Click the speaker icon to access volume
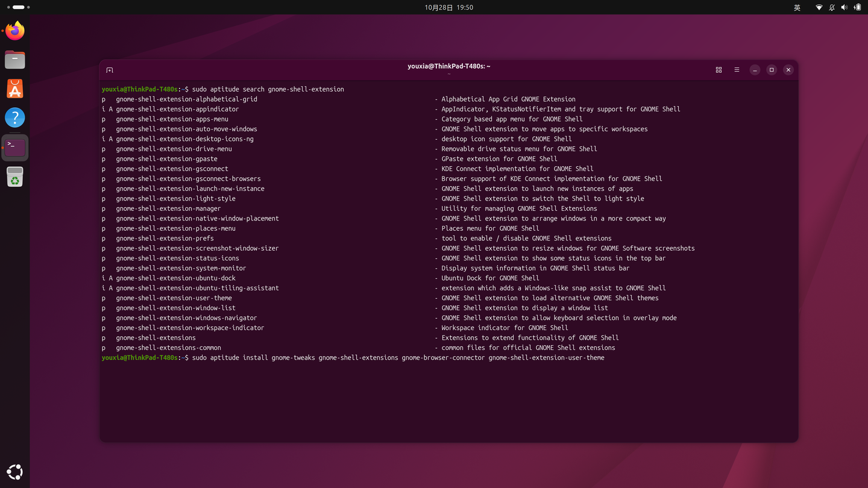The height and width of the screenshot is (488, 868). point(844,7)
